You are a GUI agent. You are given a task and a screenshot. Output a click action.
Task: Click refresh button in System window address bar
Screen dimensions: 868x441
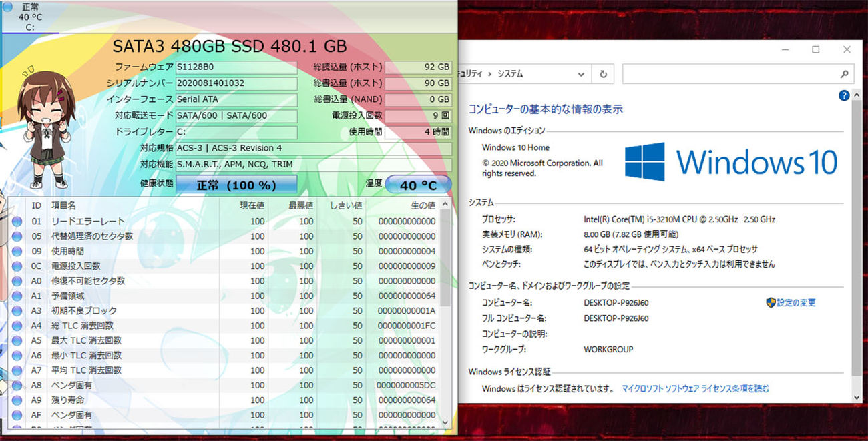tap(603, 74)
